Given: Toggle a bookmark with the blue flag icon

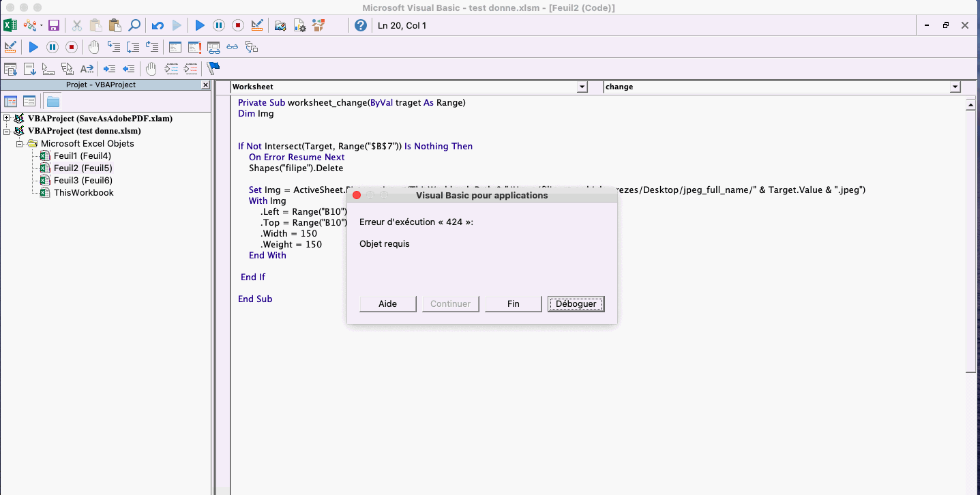Looking at the screenshot, I should [213, 69].
